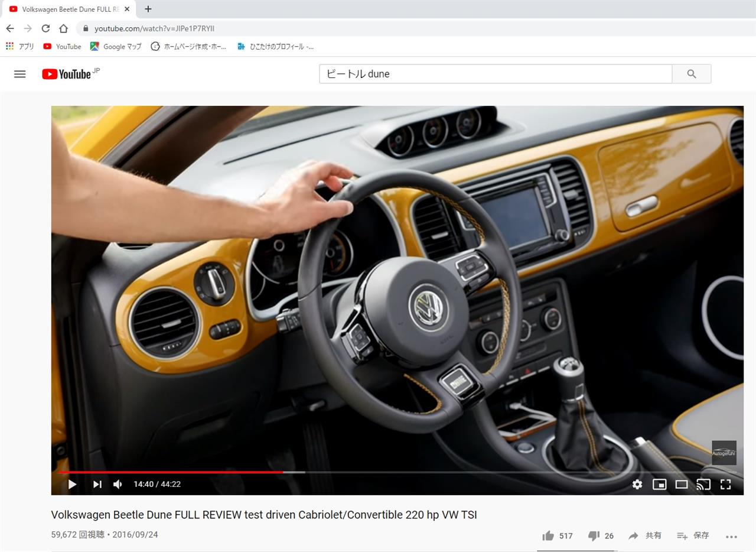View site info lock icon
The width and height of the screenshot is (756, 552).
(x=86, y=28)
